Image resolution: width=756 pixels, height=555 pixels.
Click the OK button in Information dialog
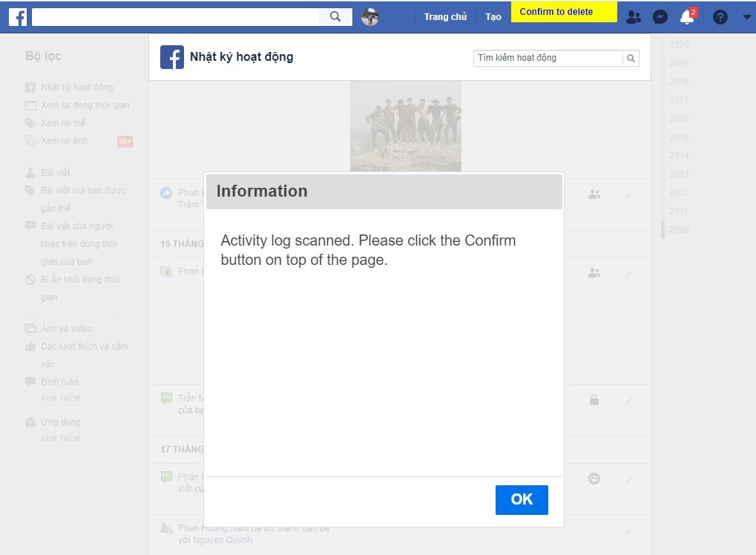point(522,499)
